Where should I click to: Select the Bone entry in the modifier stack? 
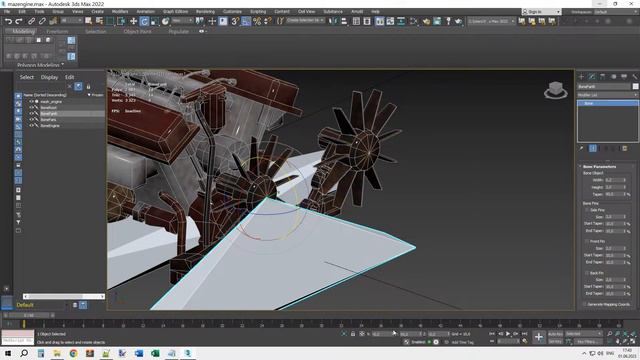(x=608, y=103)
